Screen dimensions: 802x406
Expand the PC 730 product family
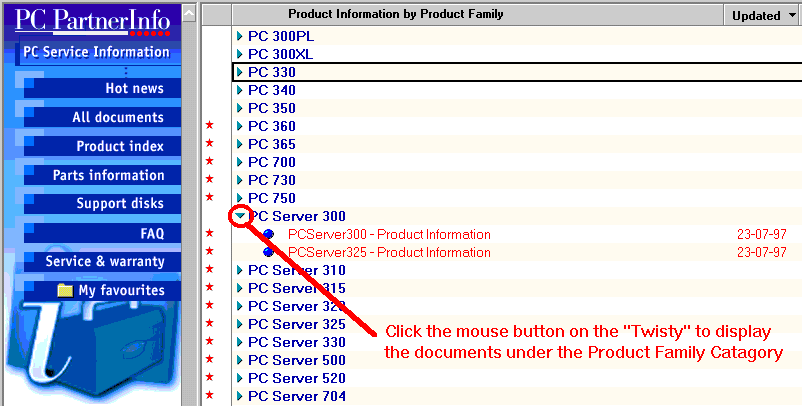click(240, 180)
